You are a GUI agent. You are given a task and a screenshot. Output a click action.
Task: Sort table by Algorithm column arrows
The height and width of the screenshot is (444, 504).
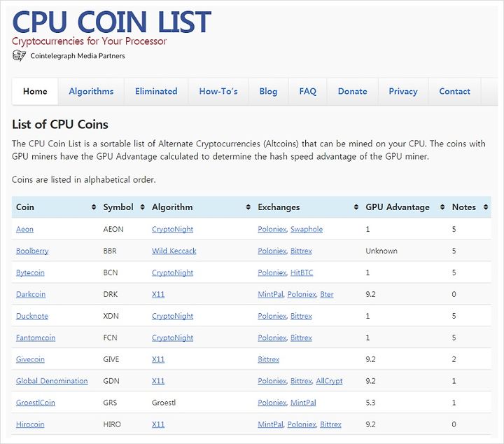click(248, 207)
